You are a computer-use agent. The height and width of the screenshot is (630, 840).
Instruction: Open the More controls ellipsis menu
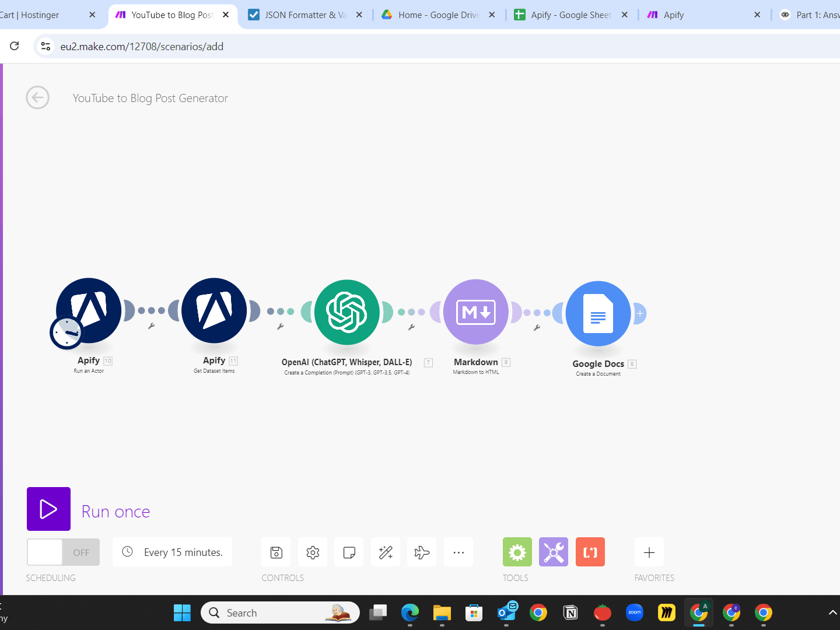[459, 552]
